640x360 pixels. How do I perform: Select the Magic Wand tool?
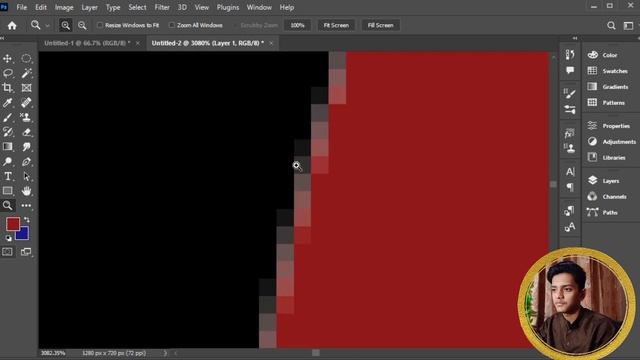[26, 73]
